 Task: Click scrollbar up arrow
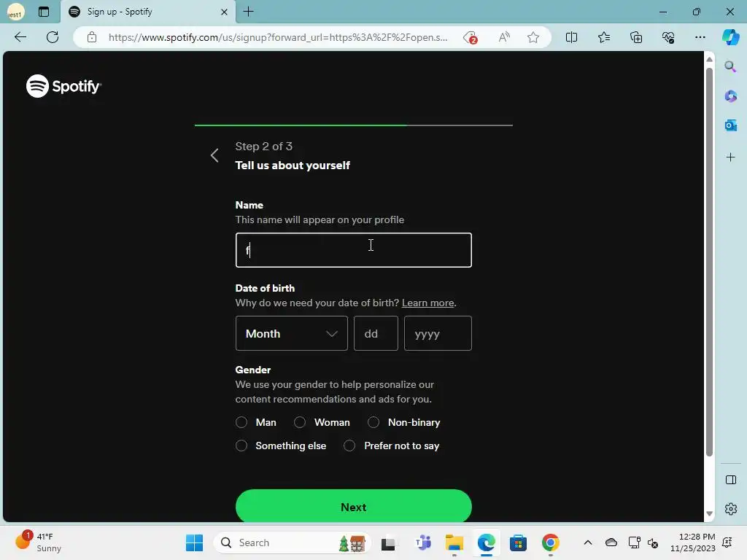[709, 60]
